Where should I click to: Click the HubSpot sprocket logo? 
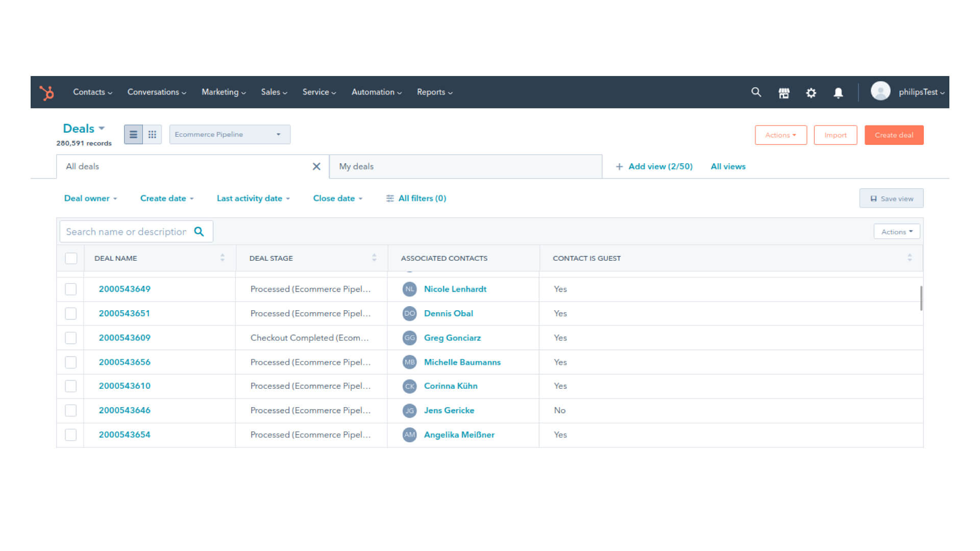pyautogui.click(x=46, y=92)
